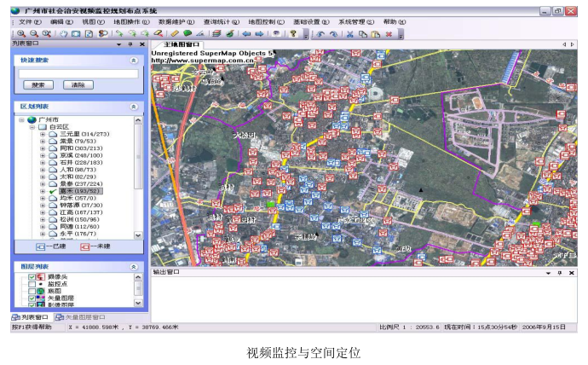Click the first green arrow select tool
Image resolution: width=588 pixels, height=365 pixels.
point(119,34)
